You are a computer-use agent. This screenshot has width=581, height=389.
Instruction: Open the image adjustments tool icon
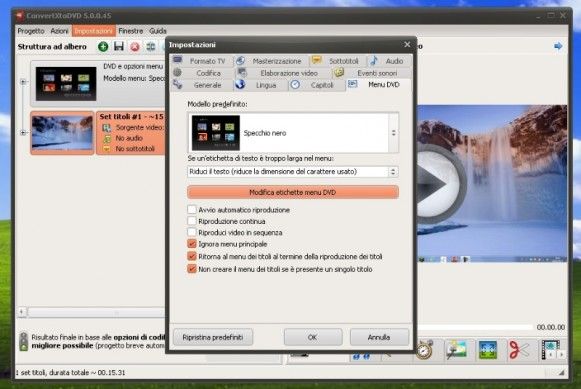[x=456, y=349]
